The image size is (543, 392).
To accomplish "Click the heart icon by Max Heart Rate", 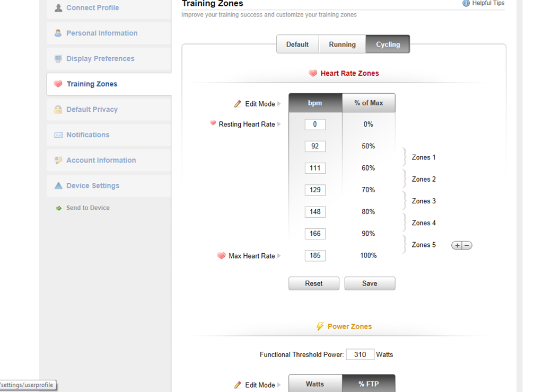I will [221, 256].
